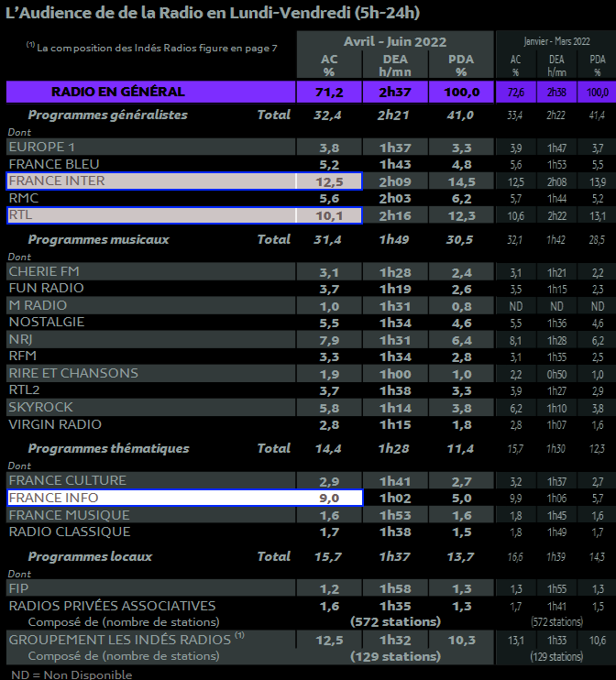The width and height of the screenshot is (616, 680).
Task: Click the FRANCE INFO station label
Action: (55, 498)
